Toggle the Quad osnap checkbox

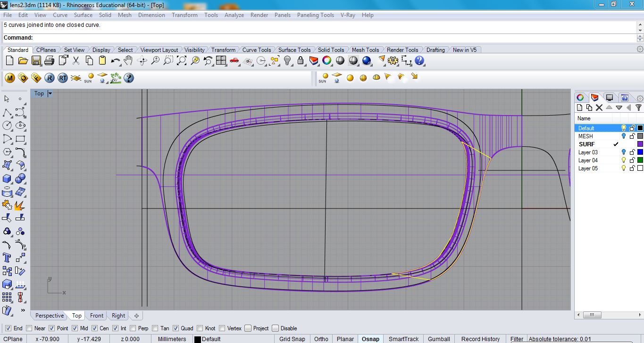point(176,328)
